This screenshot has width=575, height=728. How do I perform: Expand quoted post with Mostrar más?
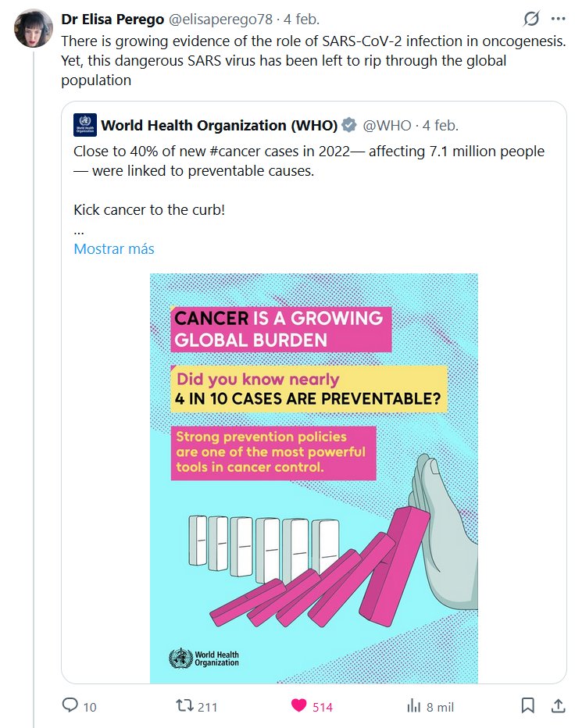tap(114, 249)
